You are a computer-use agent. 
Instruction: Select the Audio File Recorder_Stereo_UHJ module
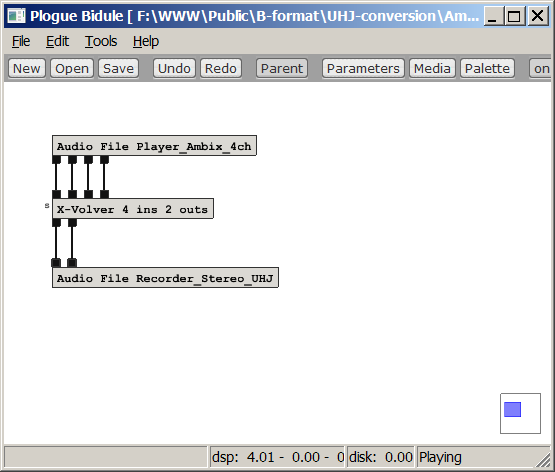(165, 278)
